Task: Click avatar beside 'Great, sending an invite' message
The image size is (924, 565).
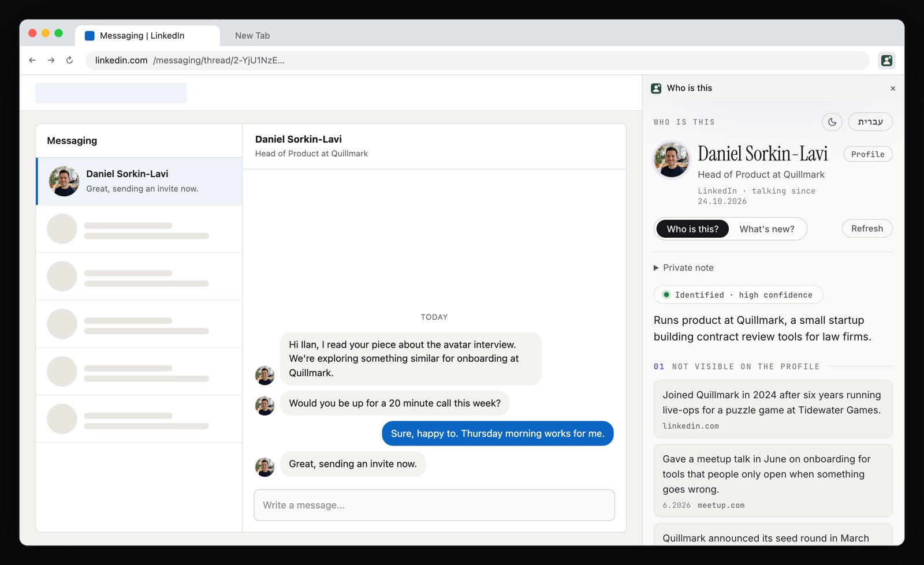Action: click(265, 467)
